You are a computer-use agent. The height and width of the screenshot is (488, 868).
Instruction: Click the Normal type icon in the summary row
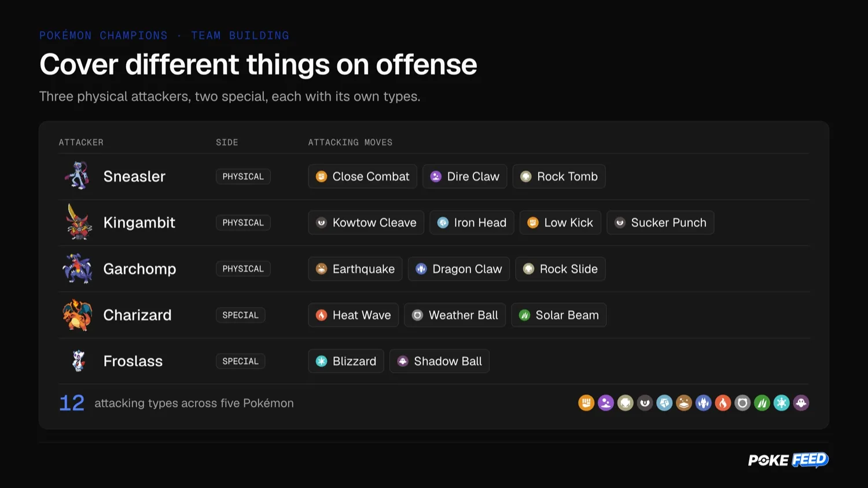point(742,403)
